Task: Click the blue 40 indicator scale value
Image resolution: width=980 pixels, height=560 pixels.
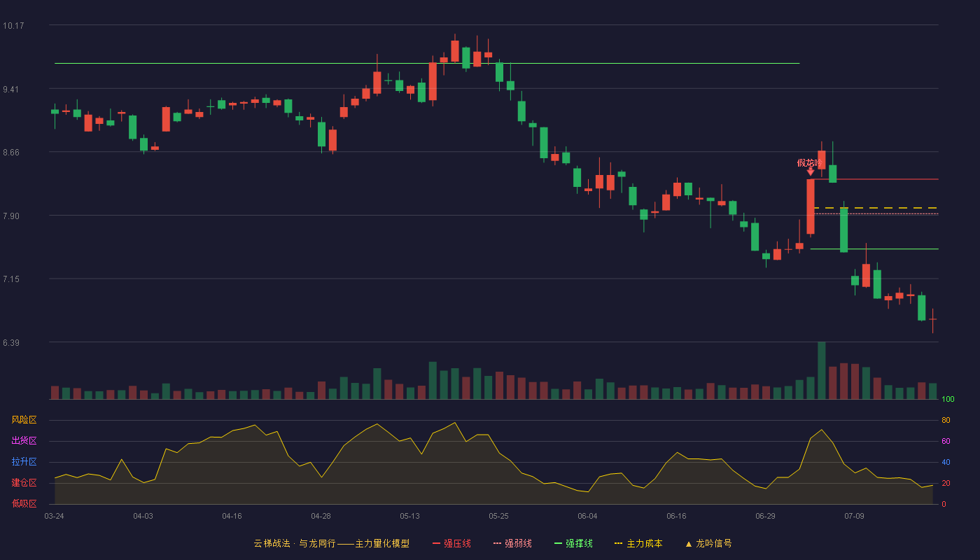Action: point(946,462)
